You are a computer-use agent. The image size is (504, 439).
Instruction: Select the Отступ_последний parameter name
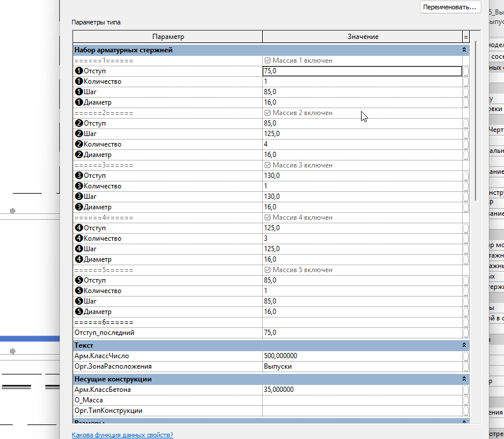tap(105, 333)
